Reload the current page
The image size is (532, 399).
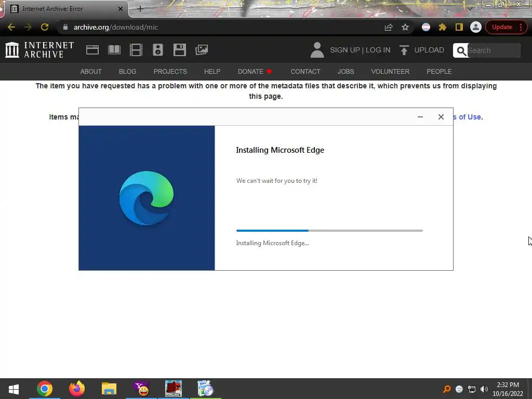[x=45, y=27]
